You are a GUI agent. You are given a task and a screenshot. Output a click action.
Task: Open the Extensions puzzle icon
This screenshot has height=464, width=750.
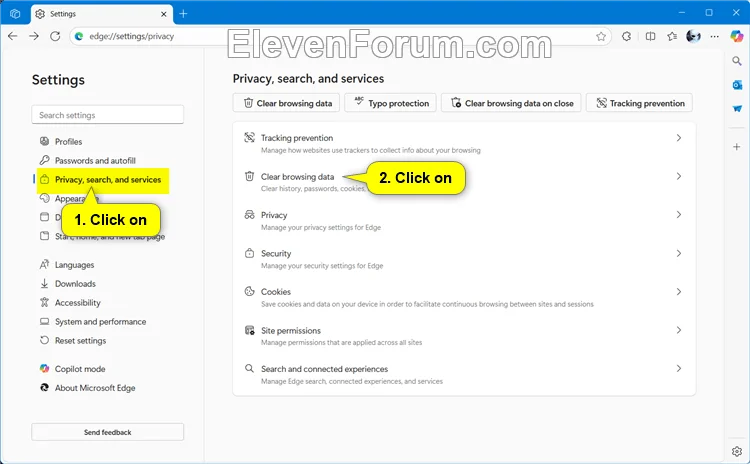[626, 36]
